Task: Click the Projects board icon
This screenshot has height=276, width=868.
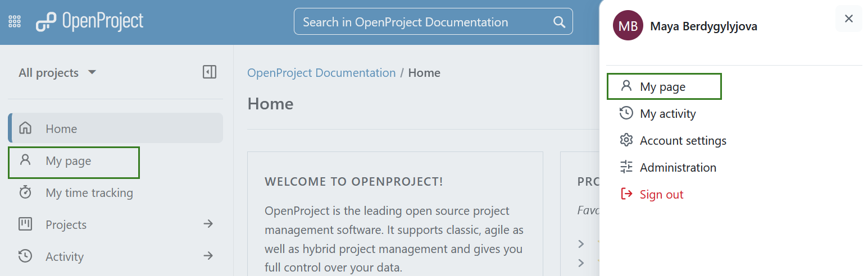Action: (25, 224)
